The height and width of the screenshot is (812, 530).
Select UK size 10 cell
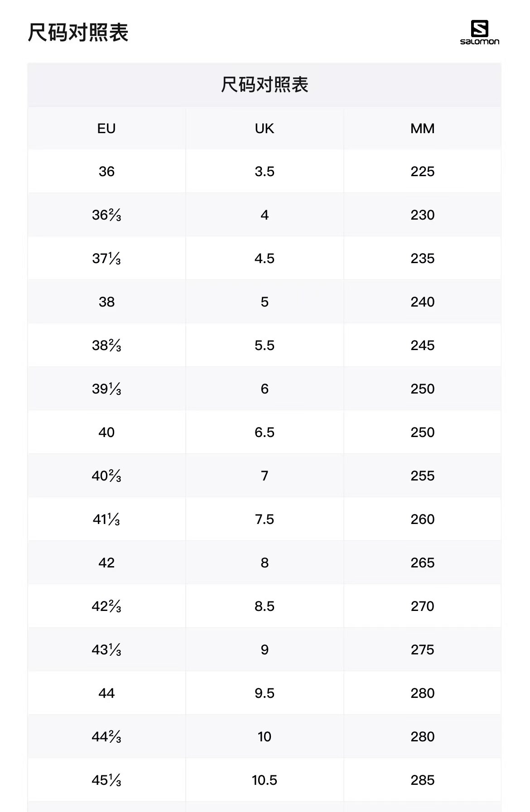[265, 737]
